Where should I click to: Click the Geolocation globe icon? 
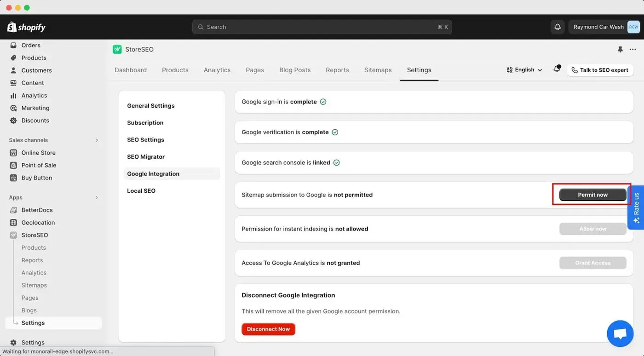point(13,223)
